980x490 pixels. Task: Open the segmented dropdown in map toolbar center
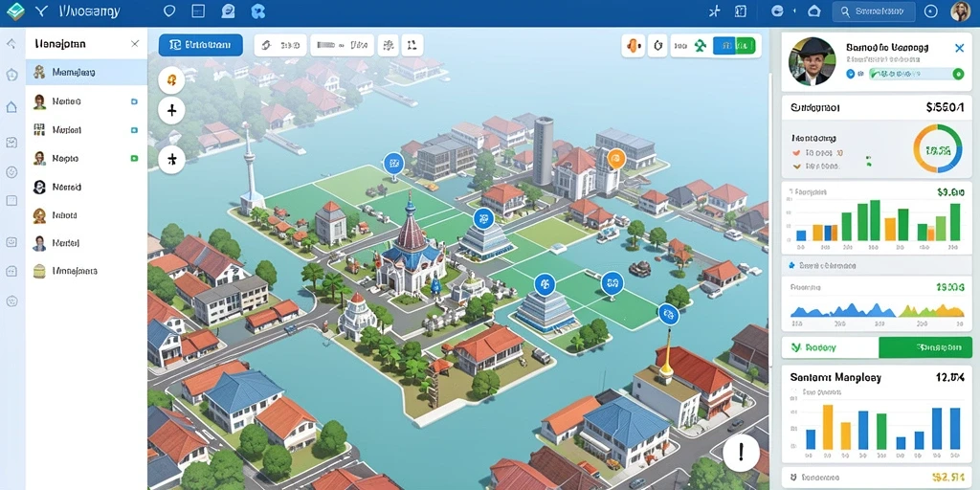tap(342, 45)
